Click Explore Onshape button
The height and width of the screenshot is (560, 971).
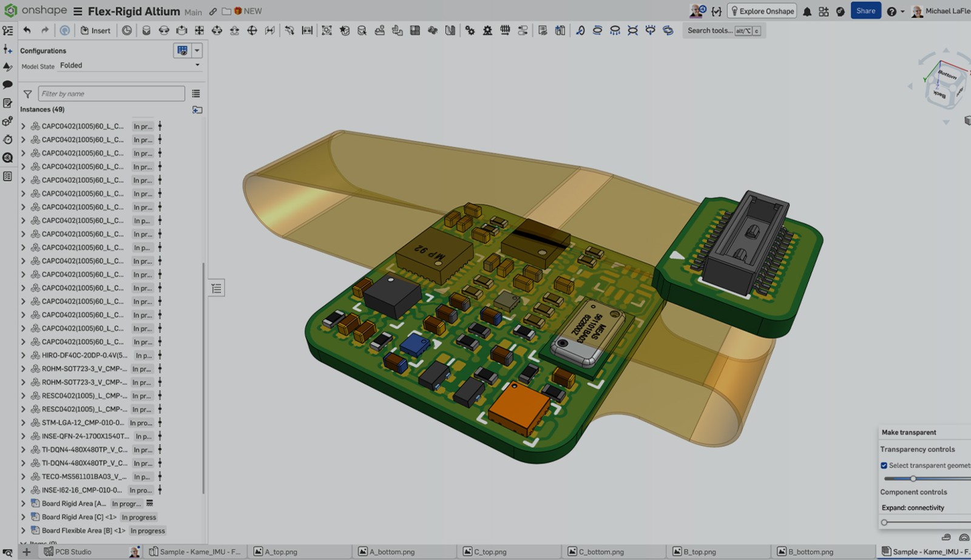click(762, 11)
